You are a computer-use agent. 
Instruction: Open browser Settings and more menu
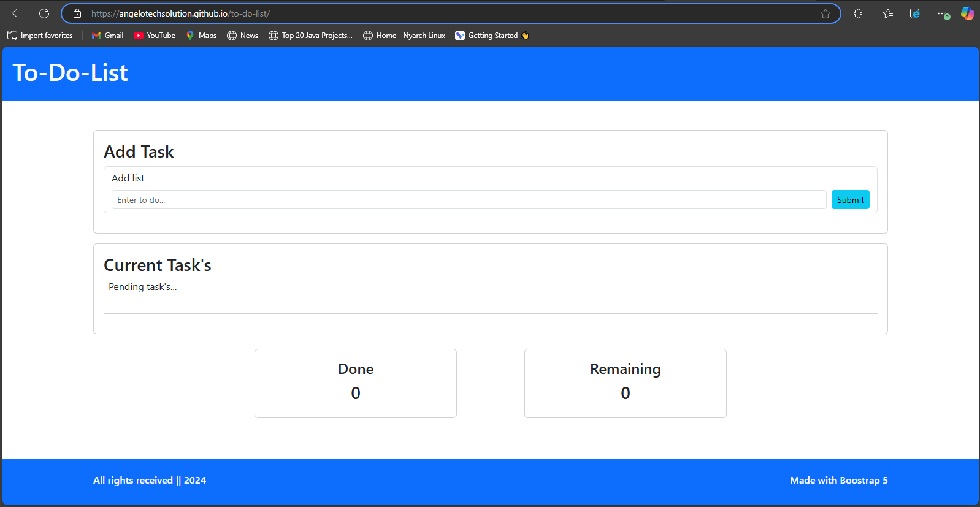pyautogui.click(x=942, y=13)
